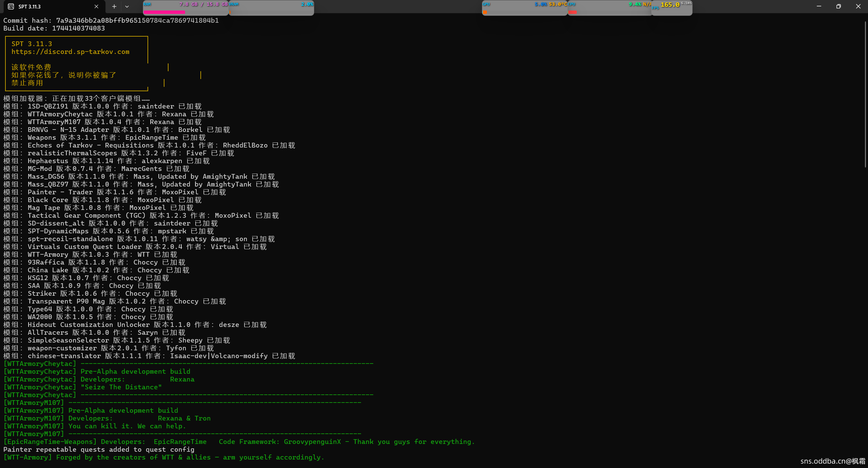This screenshot has width=868, height=468.
Task: Open the discord.sp-tarkov.com link
Action: pos(70,52)
